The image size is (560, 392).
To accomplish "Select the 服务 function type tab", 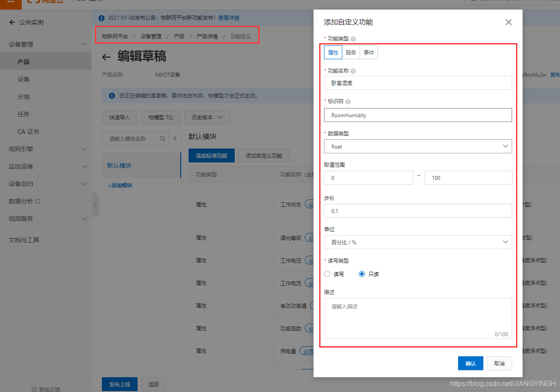I will (x=351, y=52).
